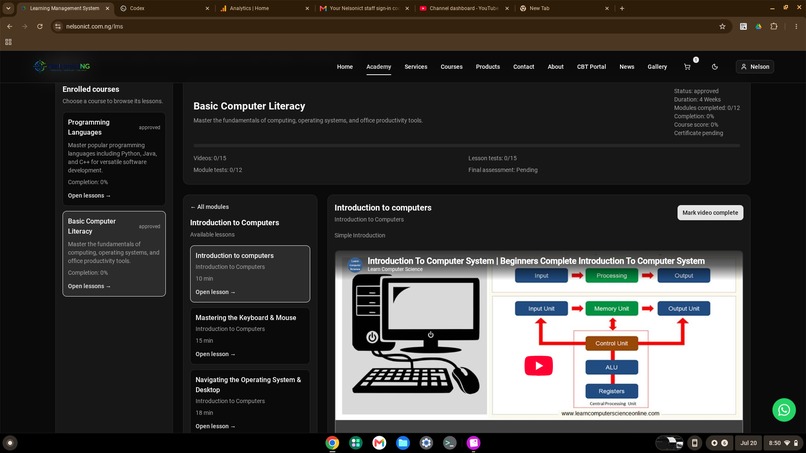Open the Courses nav item
This screenshot has height=453, width=806.
pyautogui.click(x=451, y=67)
